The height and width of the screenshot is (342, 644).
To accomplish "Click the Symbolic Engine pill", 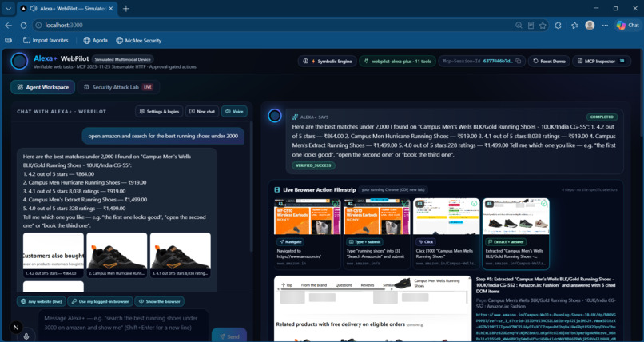I will [327, 62].
